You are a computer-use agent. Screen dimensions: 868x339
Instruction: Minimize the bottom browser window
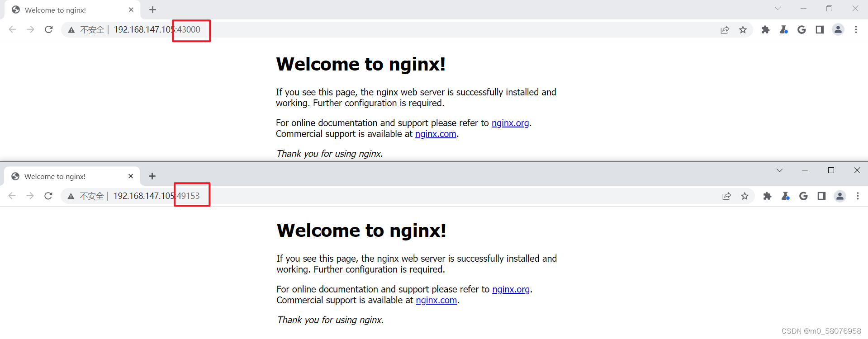pos(805,170)
